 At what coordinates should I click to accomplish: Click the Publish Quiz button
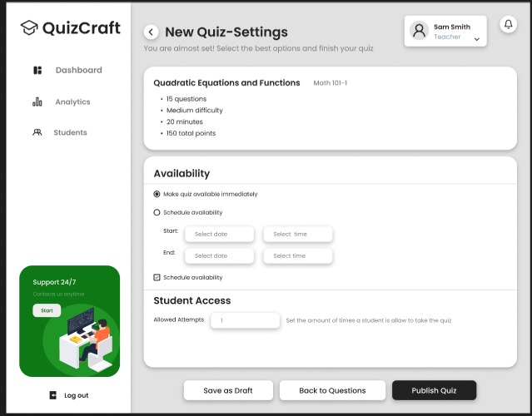click(435, 390)
